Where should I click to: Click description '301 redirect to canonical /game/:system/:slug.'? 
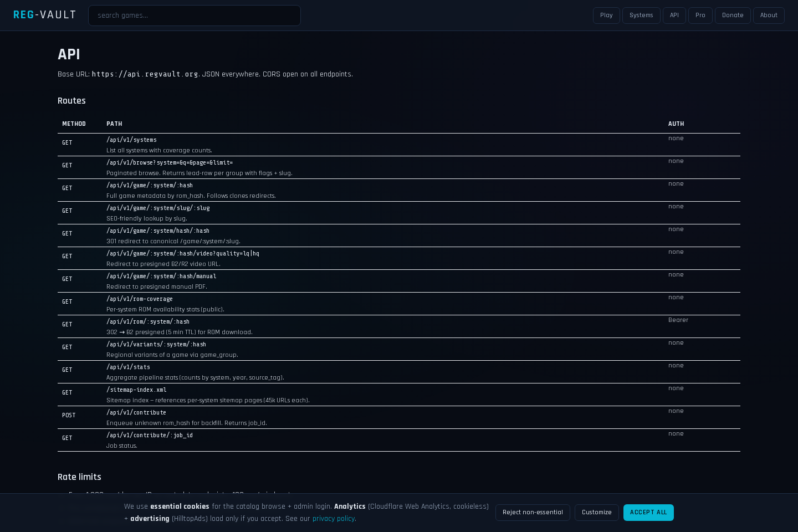pos(173,242)
